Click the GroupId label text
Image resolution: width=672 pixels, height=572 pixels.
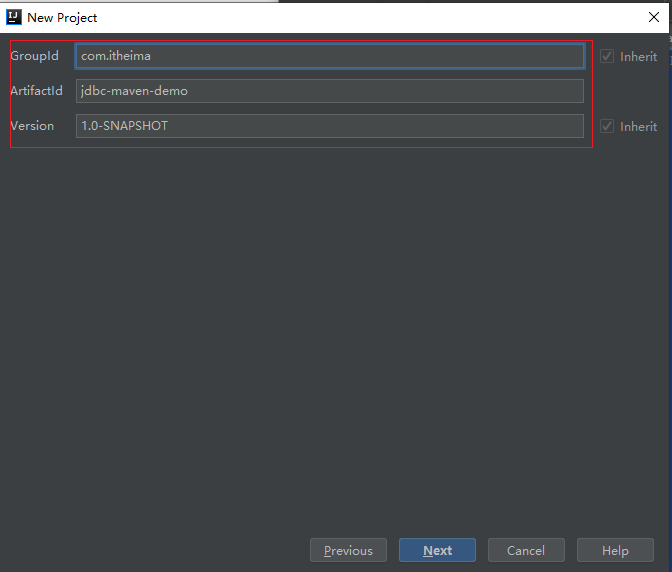point(34,56)
